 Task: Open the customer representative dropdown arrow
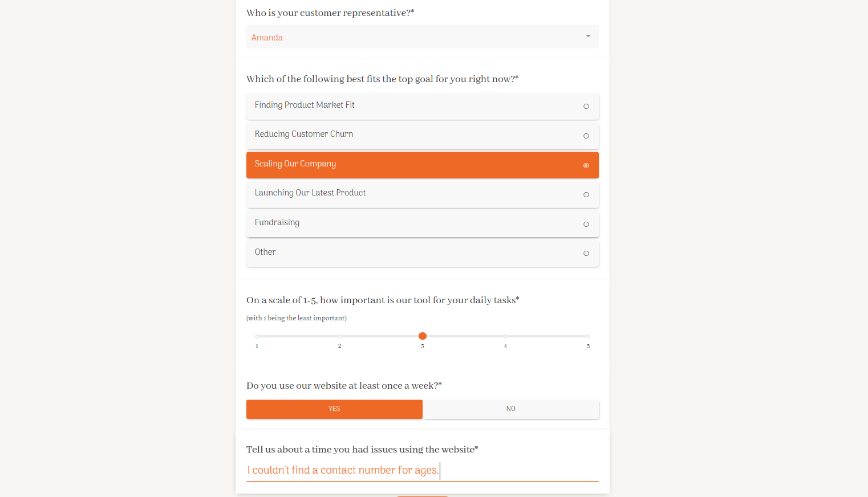pos(588,36)
